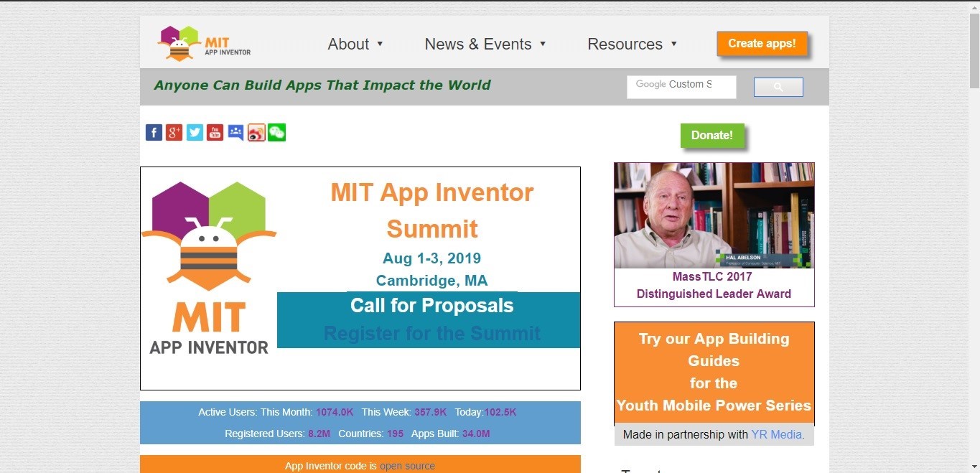Open the Twitter social icon
Image resolution: width=980 pixels, height=473 pixels.
tap(195, 133)
